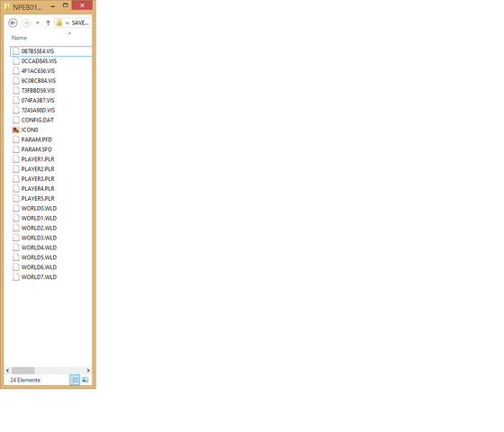Click the horizontal scrollbar left arrow
The width and height of the screenshot is (504, 432).
[x=7, y=370]
